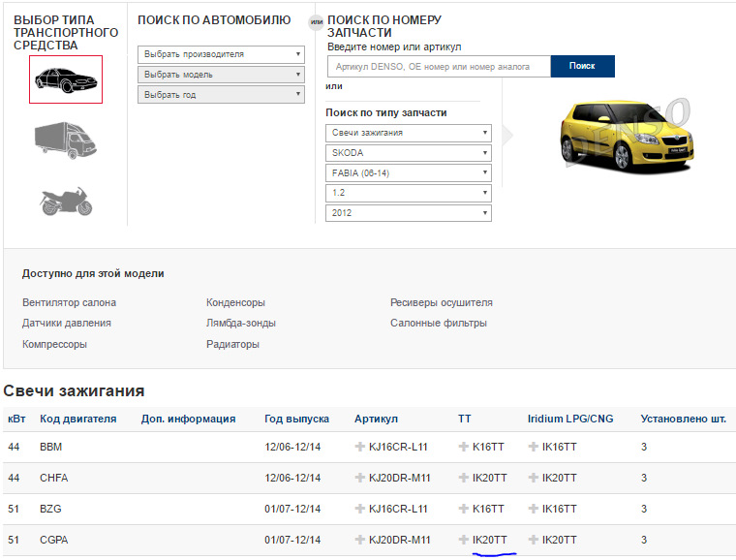Click the 'Установлено шт.' column header

pos(684,419)
